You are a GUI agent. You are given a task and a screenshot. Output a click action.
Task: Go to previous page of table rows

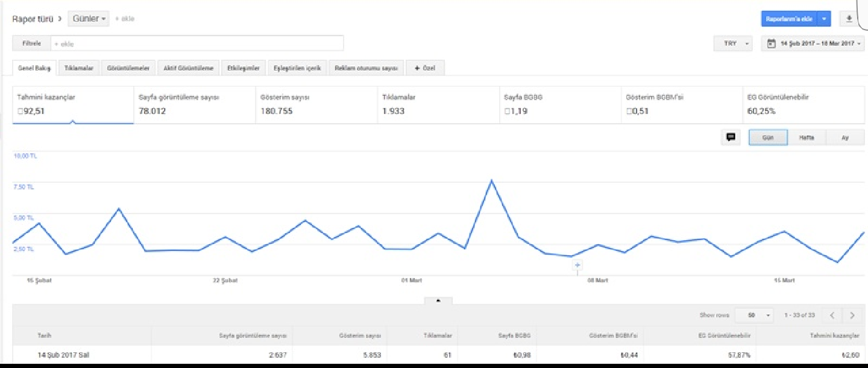pyautogui.click(x=832, y=315)
